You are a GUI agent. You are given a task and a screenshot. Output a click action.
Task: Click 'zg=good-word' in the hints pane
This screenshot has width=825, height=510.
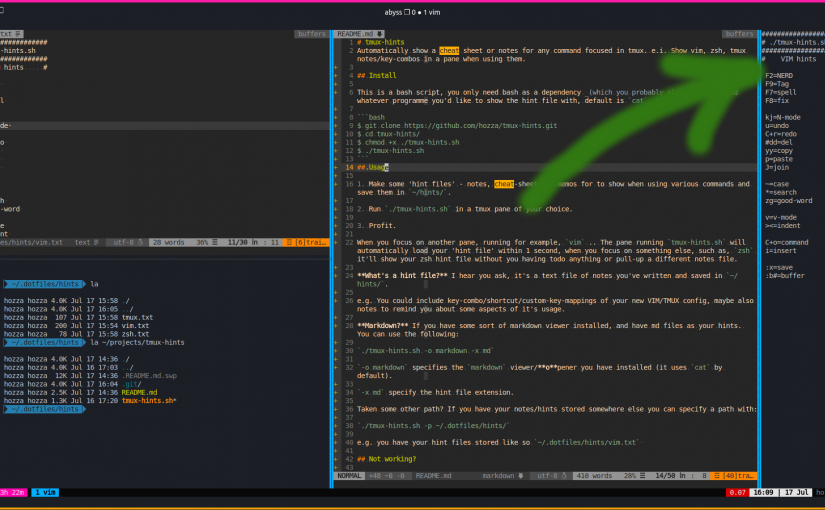click(x=789, y=201)
